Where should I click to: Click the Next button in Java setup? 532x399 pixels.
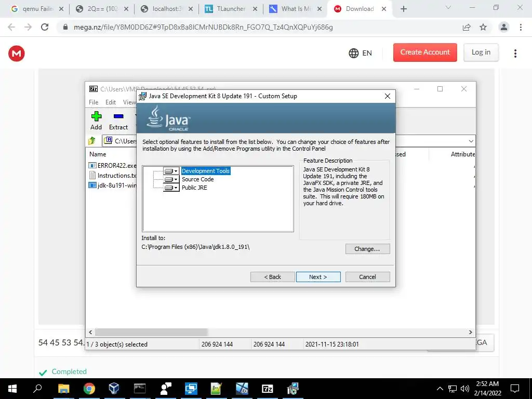pyautogui.click(x=318, y=277)
